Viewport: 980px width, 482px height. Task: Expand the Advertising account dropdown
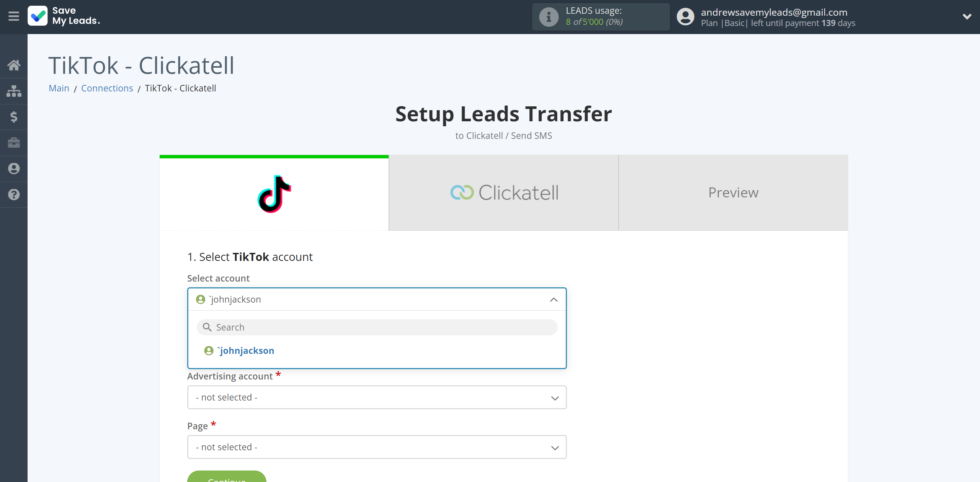pos(376,397)
